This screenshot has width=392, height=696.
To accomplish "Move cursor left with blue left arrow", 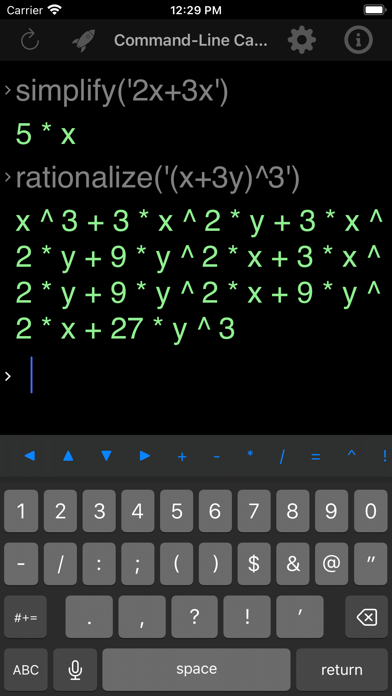I will point(29,455).
